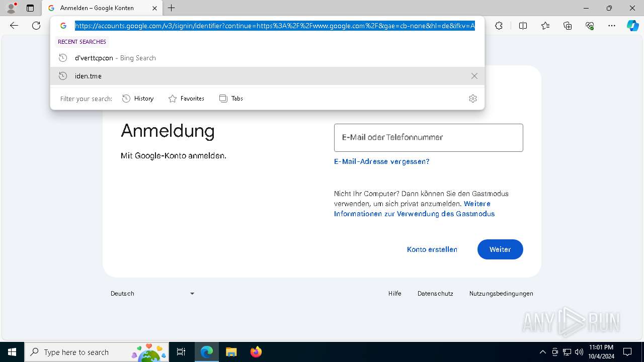
Task: Open the notification center icon
Action: 628,352
